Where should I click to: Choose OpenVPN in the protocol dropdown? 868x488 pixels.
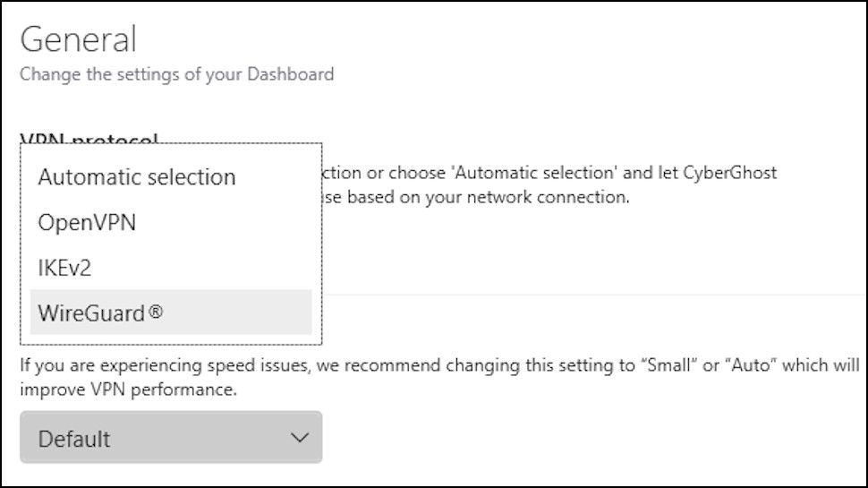87,223
